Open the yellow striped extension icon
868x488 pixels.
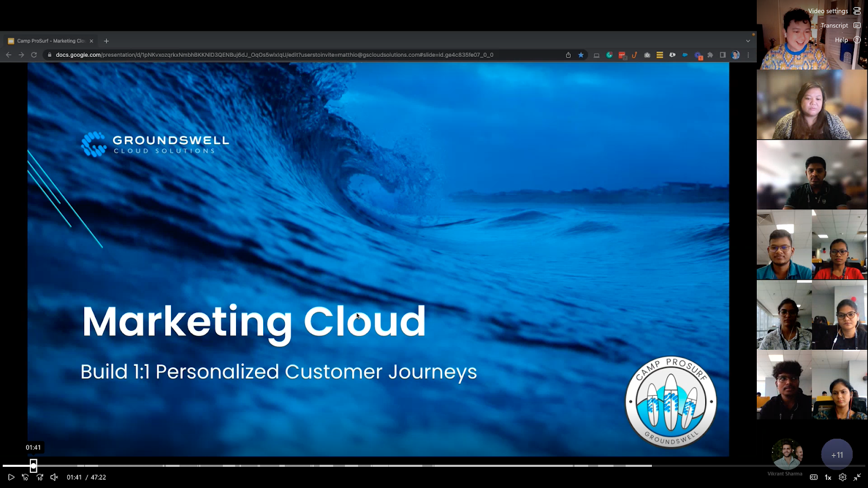660,55
